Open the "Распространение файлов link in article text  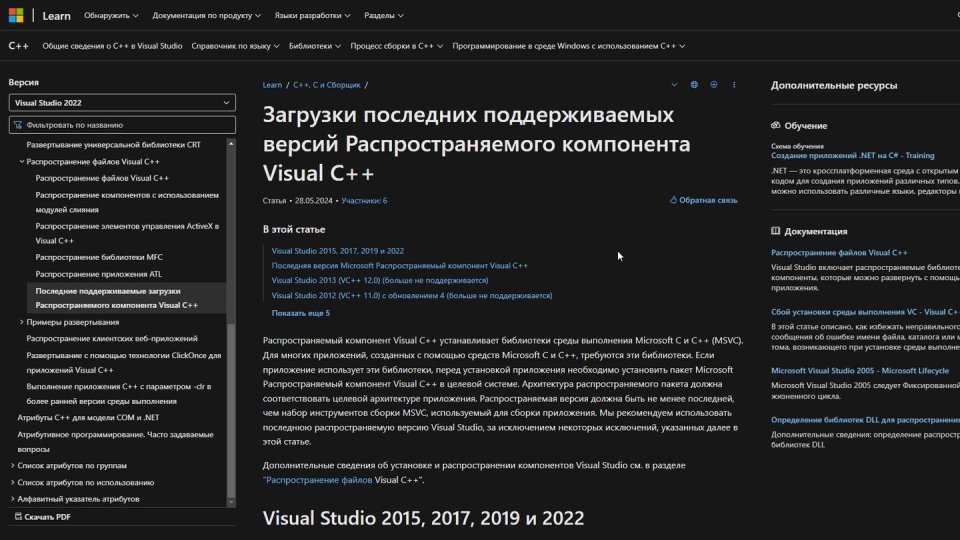coord(318,480)
